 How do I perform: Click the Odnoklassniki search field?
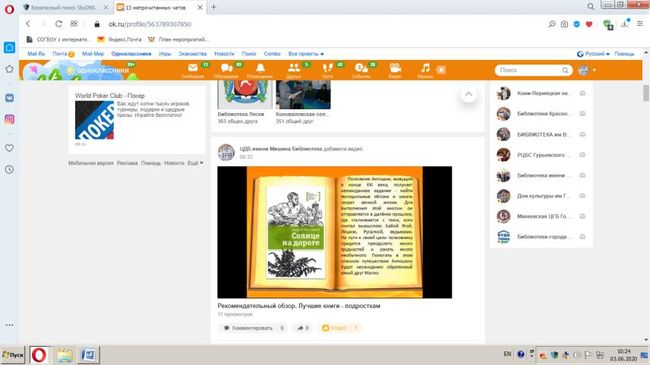coord(534,70)
